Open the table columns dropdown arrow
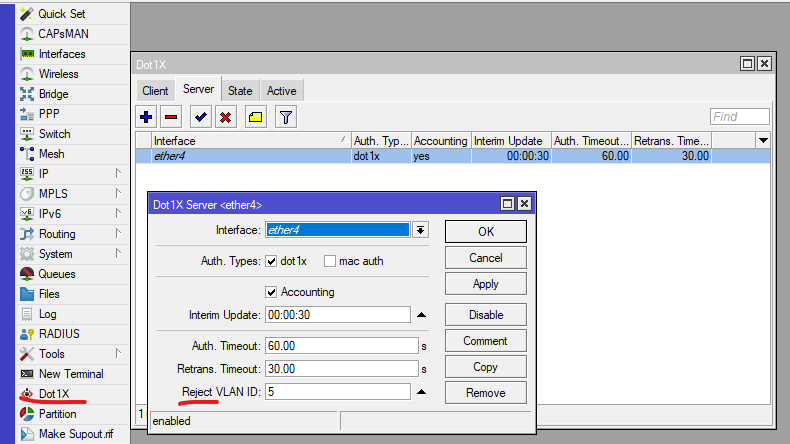Screen dimensions: 790x444 pyautogui.click(x=763, y=141)
